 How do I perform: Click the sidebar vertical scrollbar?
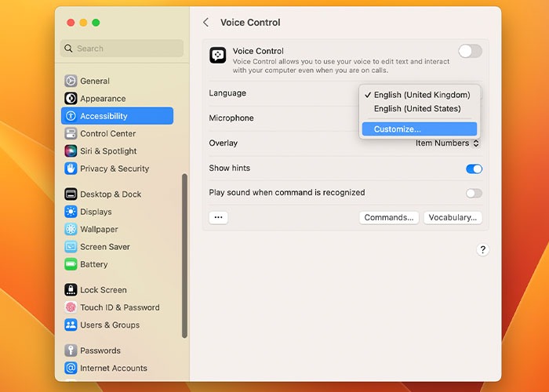click(x=184, y=256)
